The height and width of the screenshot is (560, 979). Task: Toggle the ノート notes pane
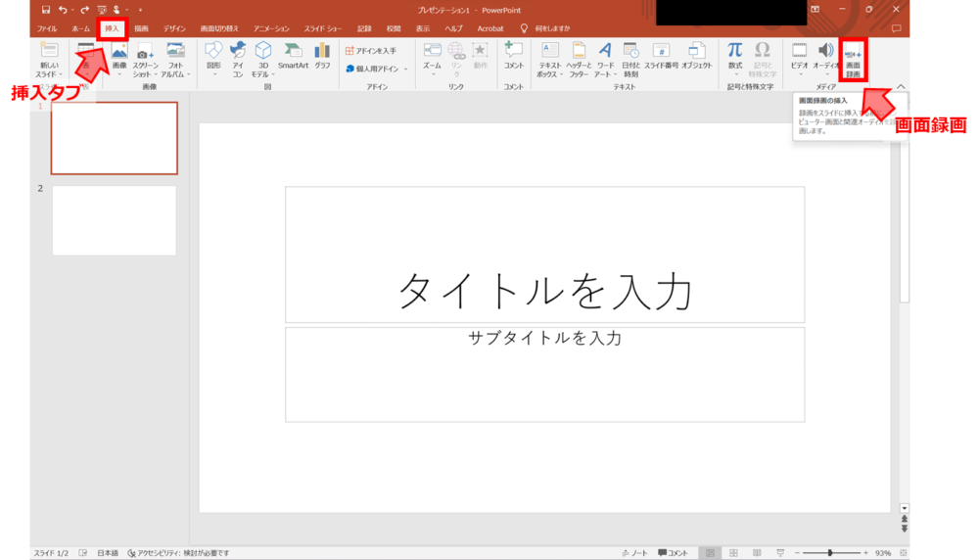(635, 553)
